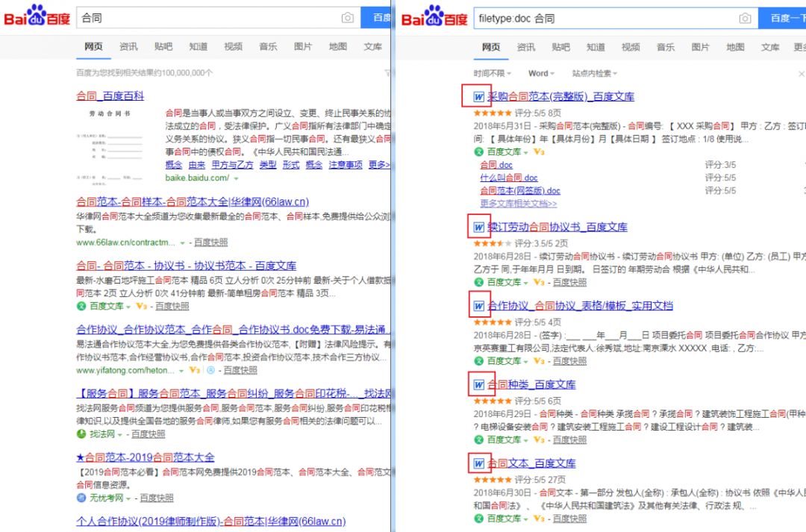Open 时间不限 time filter dropdown
Viewport: 806px width, 532px height.
(x=492, y=74)
